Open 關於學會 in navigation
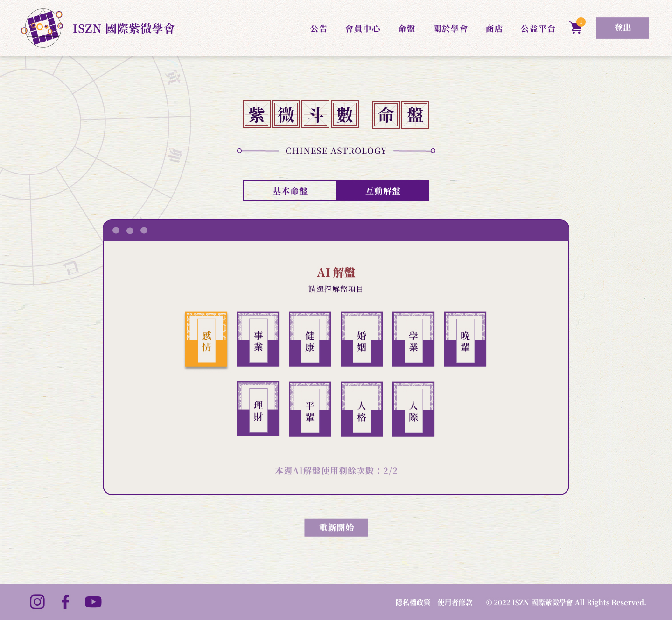The width and height of the screenshot is (672, 620). click(x=450, y=28)
